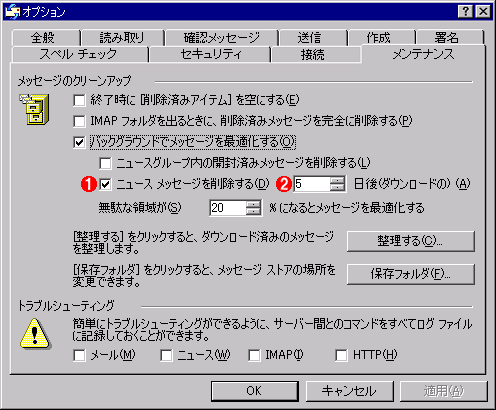This screenshot has height=410, width=496.
Task: Click the yellow warning triangle icon
Action: click(x=35, y=333)
